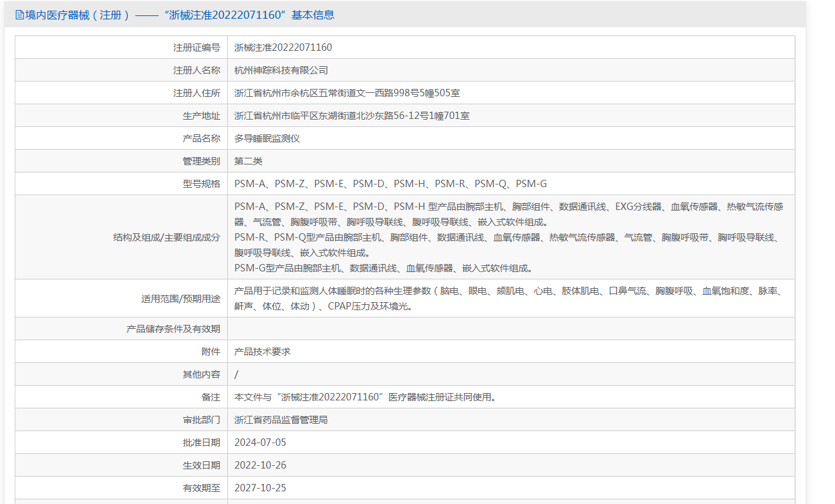Select the 生产地址 label

201,116
